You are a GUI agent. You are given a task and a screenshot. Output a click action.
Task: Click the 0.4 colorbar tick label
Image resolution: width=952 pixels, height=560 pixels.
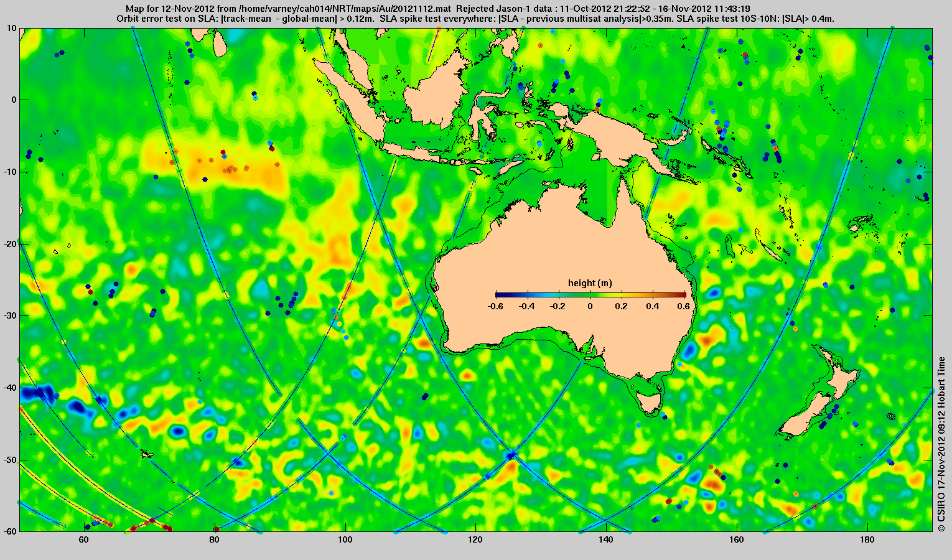coord(653,306)
